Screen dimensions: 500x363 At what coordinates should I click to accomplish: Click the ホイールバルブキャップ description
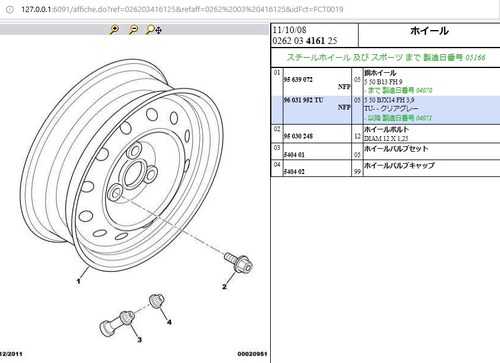pyautogui.click(x=399, y=165)
